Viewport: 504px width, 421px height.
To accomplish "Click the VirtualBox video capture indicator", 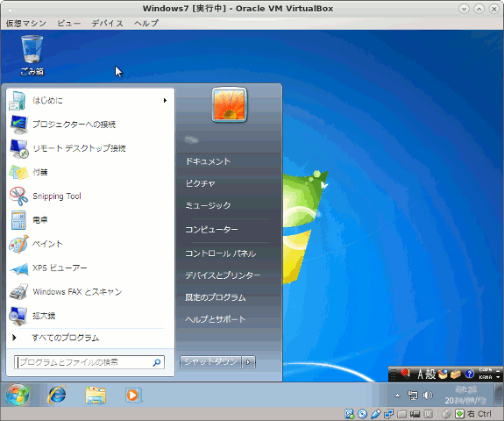I will (x=415, y=414).
